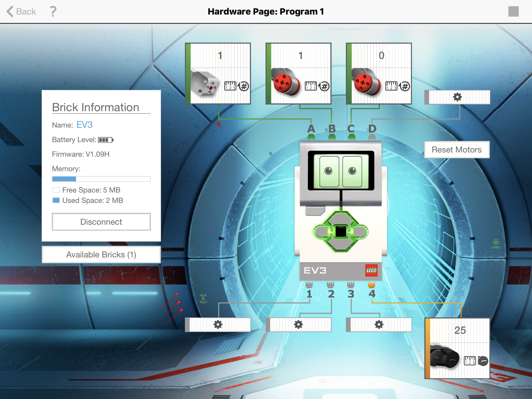The width and height of the screenshot is (532, 399).
Task: Open the measurement mode ruler on port B card
Action: [x=311, y=86]
